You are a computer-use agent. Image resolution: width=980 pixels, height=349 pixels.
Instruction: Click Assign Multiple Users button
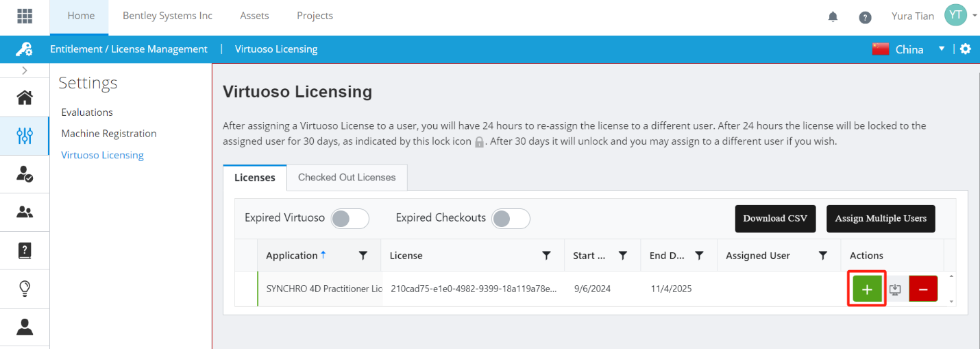[x=881, y=219]
